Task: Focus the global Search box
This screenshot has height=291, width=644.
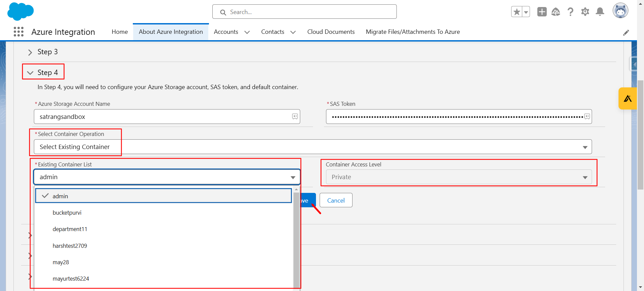Action: coord(304,12)
